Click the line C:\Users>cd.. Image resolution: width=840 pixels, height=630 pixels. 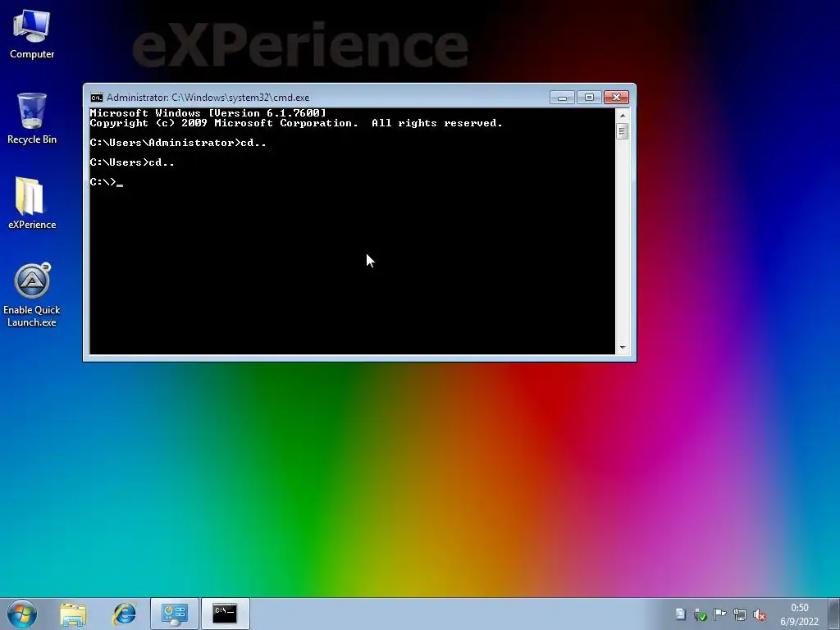pyautogui.click(x=132, y=162)
